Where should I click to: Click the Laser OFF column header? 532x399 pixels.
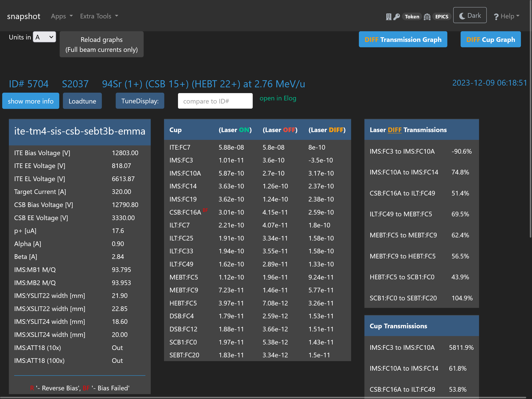[x=280, y=130]
